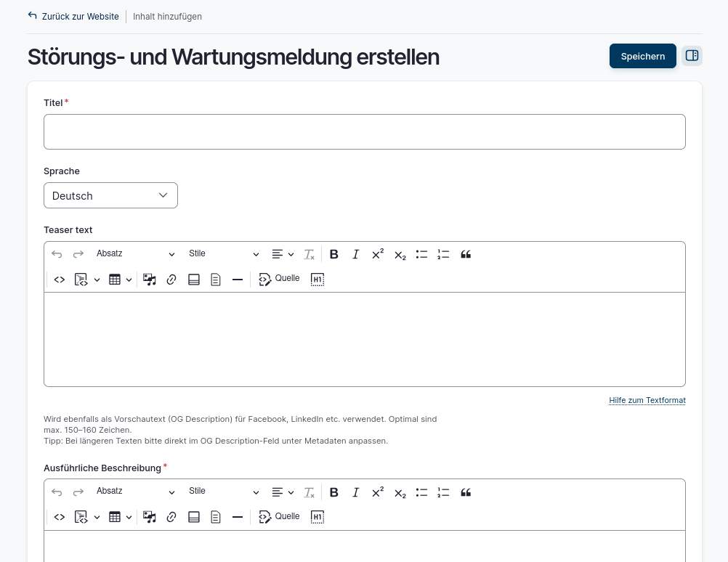Toggle show blocks (H1) in Ausführliche Beschreibung

[317, 517]
